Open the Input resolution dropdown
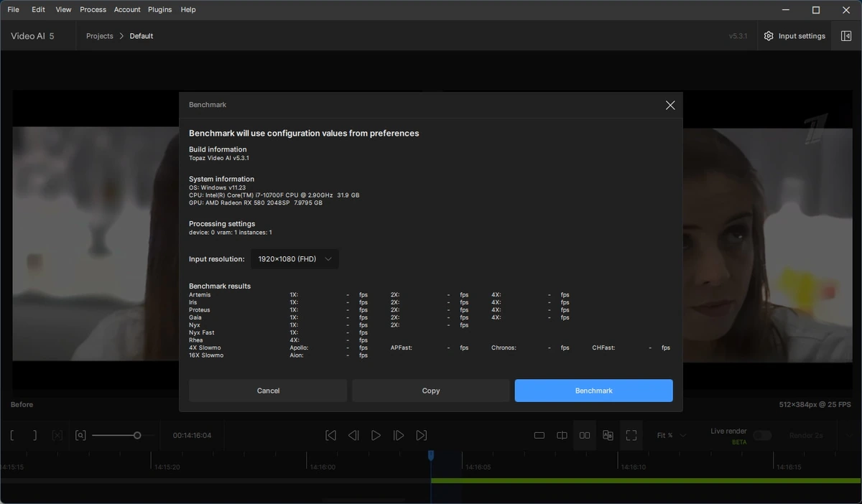This screenshot has width=862, height=504. [295, 259]
